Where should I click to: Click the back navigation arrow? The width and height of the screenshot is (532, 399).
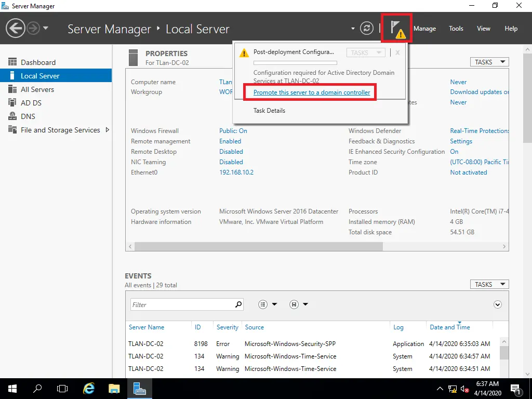click(15, 28)
